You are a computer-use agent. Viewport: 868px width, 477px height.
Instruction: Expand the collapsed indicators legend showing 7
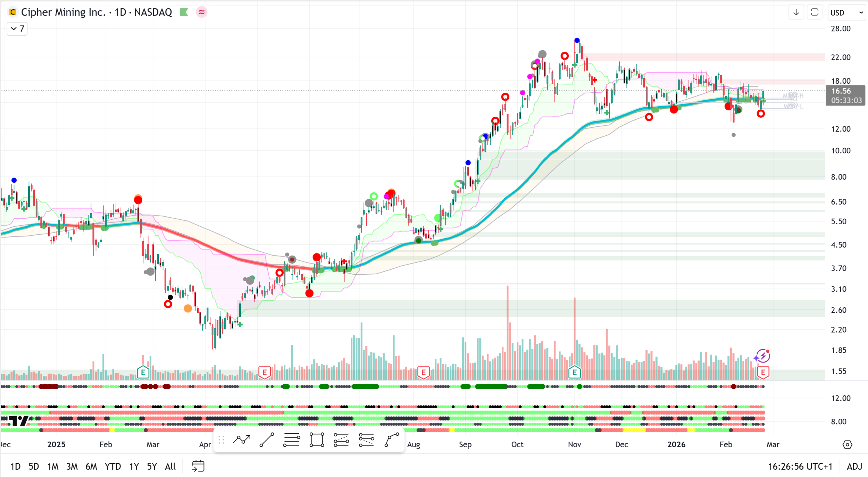click(x=17, y=28)
